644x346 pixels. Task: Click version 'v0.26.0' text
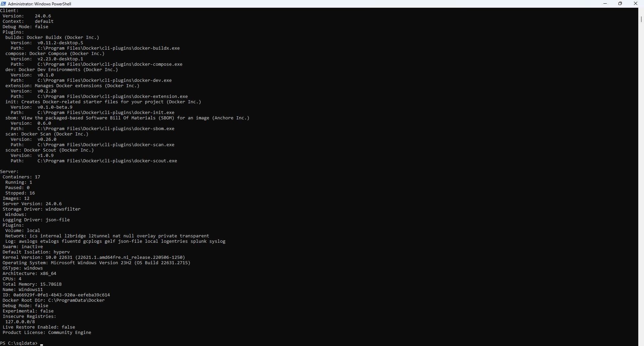tap(47, 139)
